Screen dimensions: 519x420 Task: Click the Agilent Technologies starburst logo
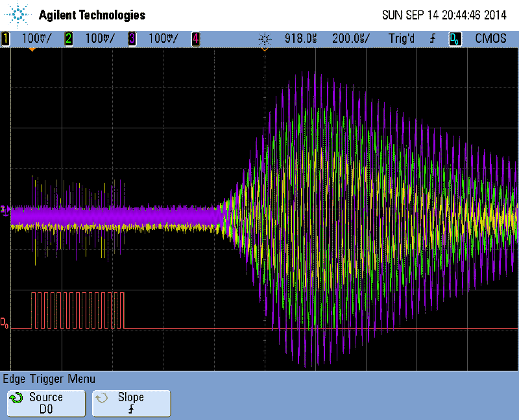tap(18, 14)
